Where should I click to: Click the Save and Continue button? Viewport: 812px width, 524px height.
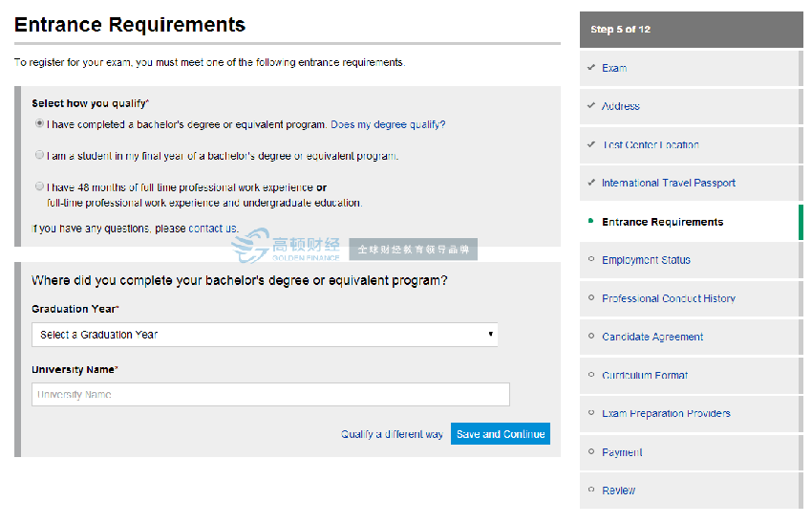click(500, 434)
